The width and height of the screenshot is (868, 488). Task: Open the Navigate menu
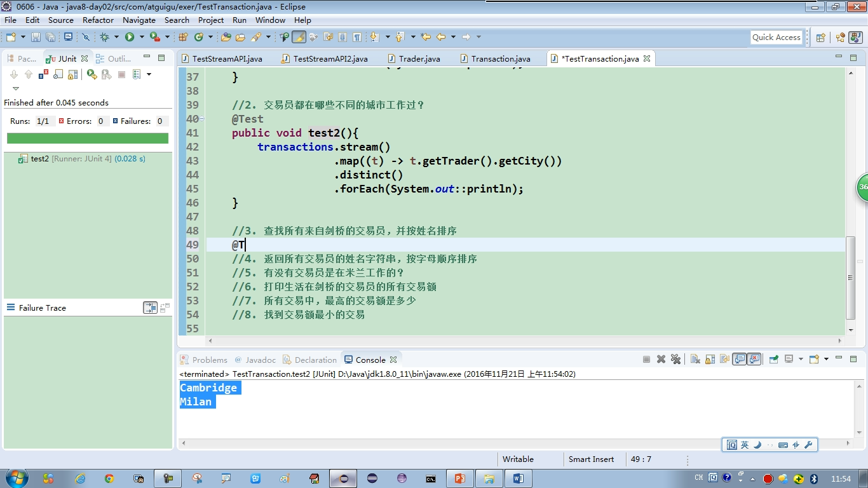click(139, 20)
